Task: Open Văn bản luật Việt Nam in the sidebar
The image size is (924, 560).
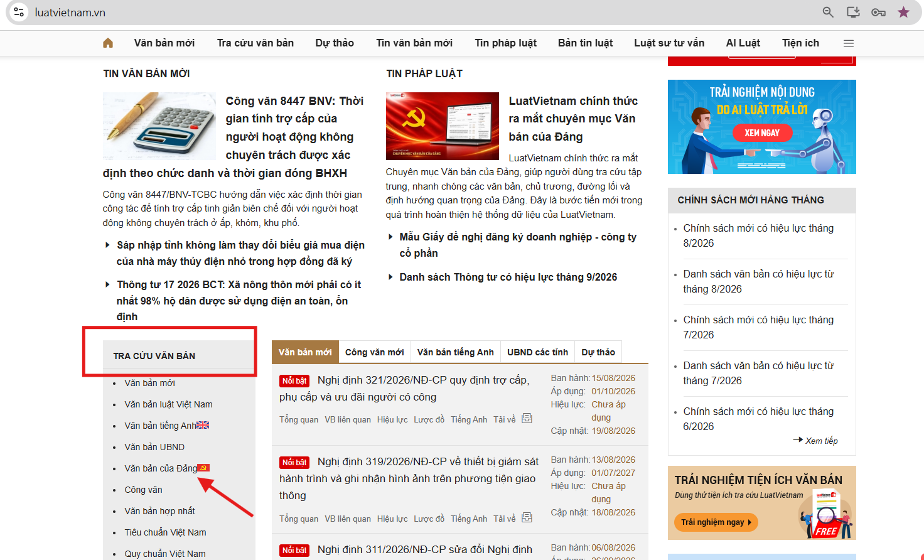Action: point(168,404)
